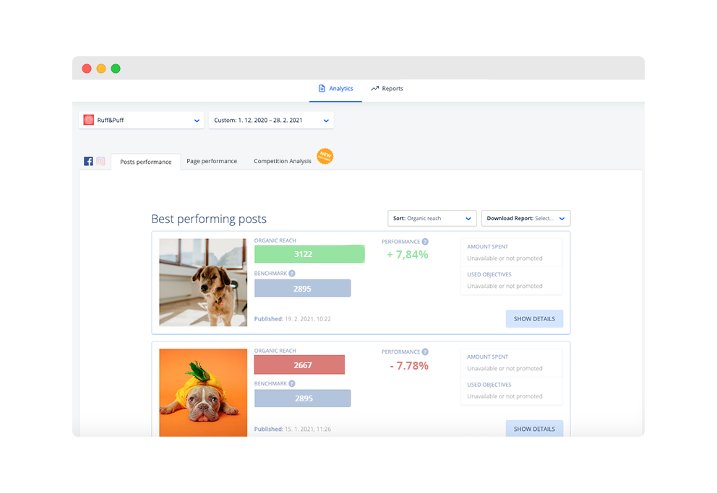717x493 pixels.
Task: Click the Performance help icon for +7,84% post
Action: (425, 241)
